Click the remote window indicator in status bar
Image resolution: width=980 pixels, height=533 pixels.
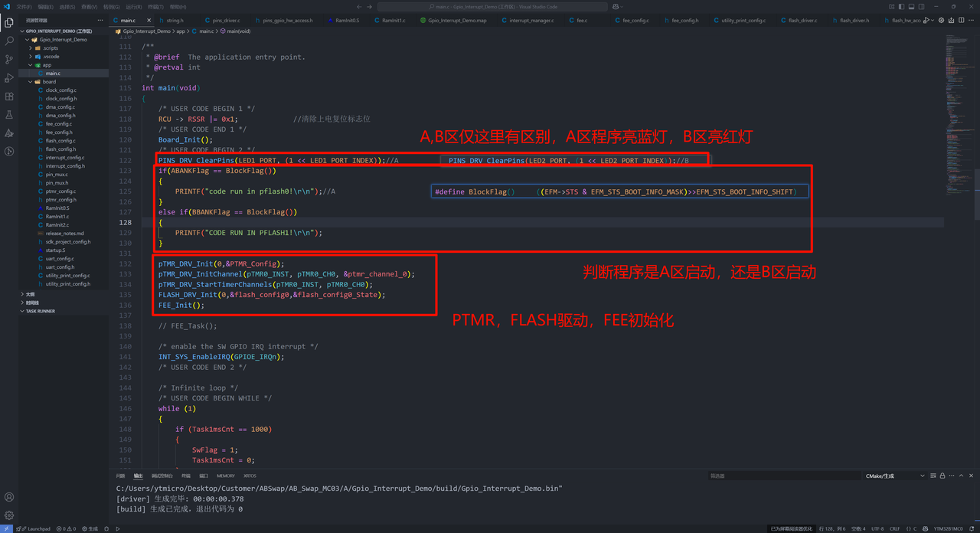(6, 528)
